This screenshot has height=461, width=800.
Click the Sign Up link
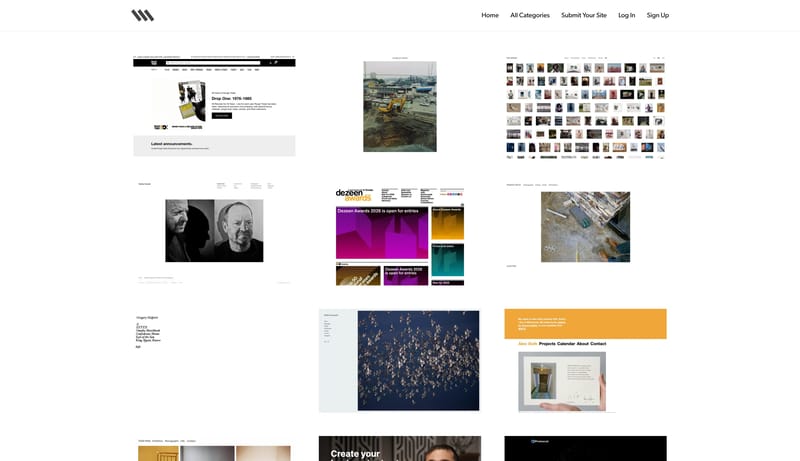coord(658,15)
